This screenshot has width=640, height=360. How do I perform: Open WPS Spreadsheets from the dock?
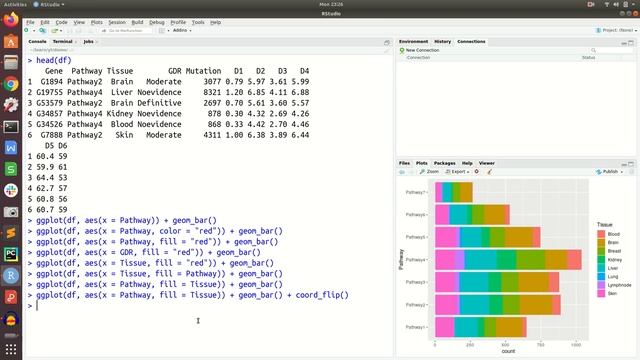click(x=11, y=169)
